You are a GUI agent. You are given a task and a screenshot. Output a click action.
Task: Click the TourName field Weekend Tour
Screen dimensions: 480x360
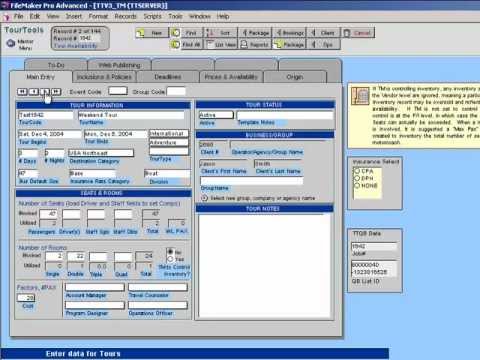point(131,115)
